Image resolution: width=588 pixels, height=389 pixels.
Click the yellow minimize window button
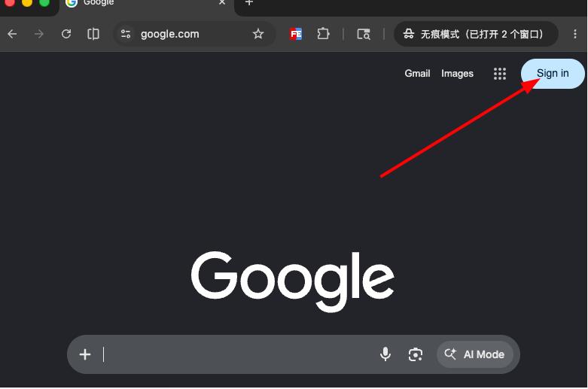pos(27,2)
